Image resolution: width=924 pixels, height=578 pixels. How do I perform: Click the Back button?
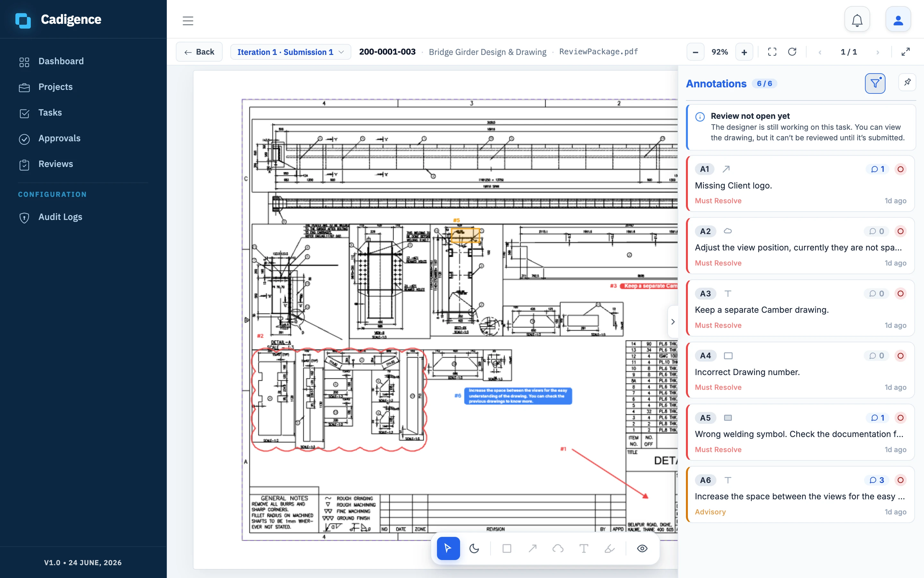[x=199, y=52]
